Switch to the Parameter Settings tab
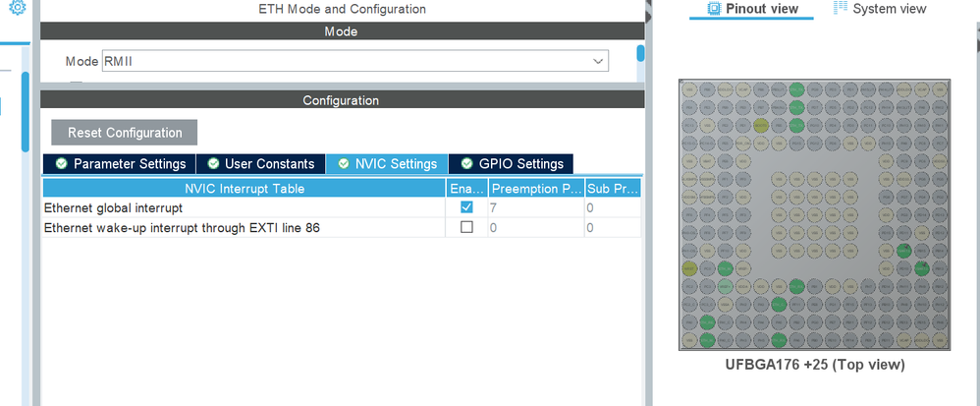The image size is (980, 406). (120, 164)
